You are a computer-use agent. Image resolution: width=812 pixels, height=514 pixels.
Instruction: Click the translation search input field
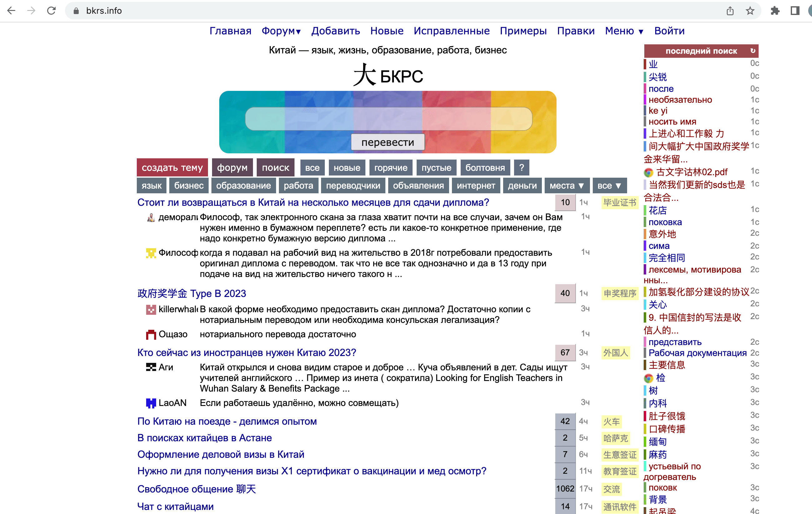389,119
